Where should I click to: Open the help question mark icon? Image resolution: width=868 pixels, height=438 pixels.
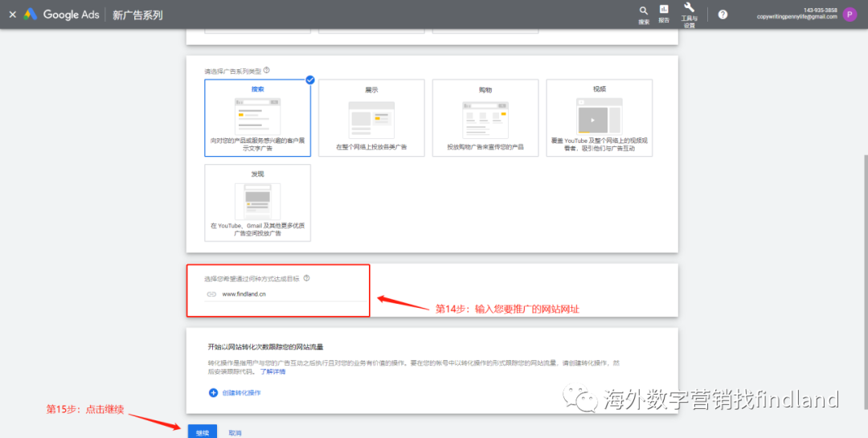click(x=723, y=14)
